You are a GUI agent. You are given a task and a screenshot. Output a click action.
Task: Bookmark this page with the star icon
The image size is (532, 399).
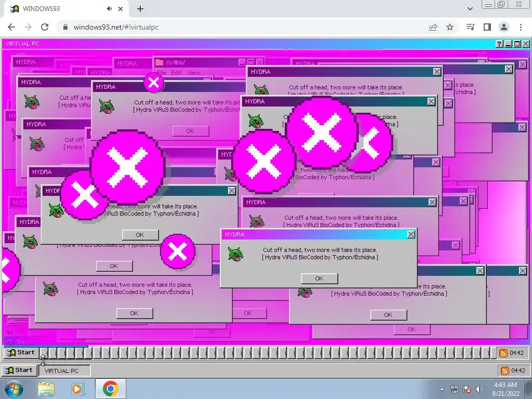coord(450,27)
